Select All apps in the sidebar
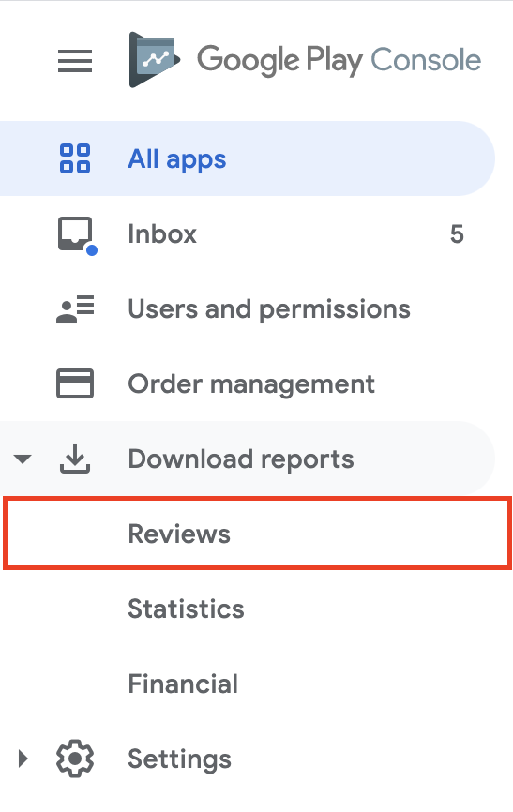Image resolution: width=513 pixels, height=812 pixels. (248, 158)
